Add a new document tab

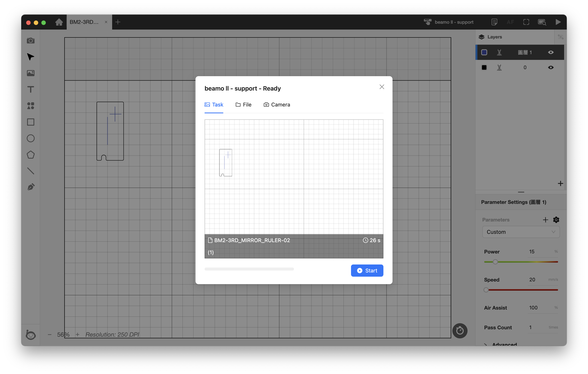tap(118, 22)
